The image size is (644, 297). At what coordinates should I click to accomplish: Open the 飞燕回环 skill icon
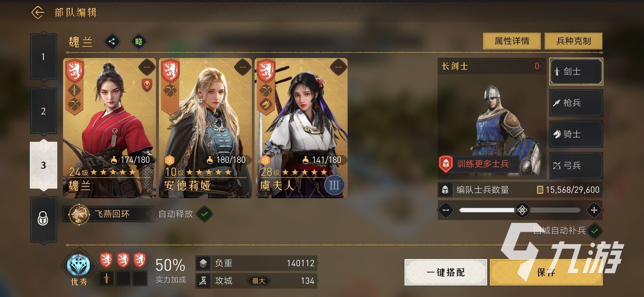(78, 214)
